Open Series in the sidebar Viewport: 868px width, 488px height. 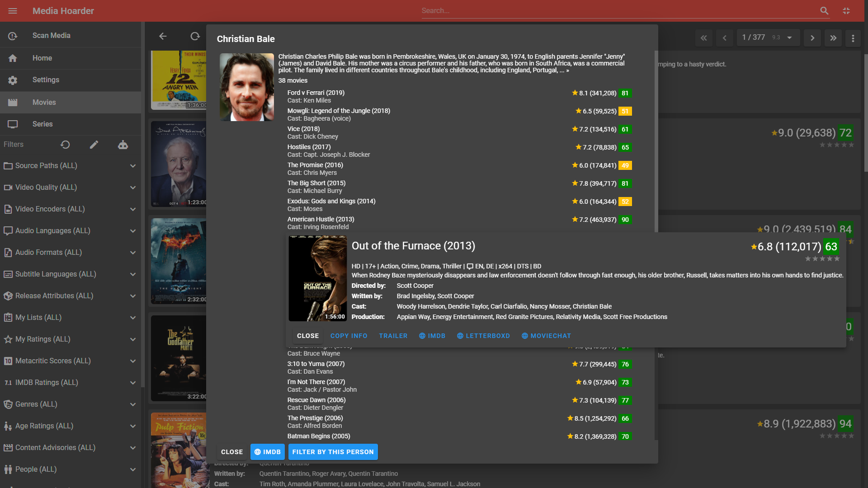point(42,124)
